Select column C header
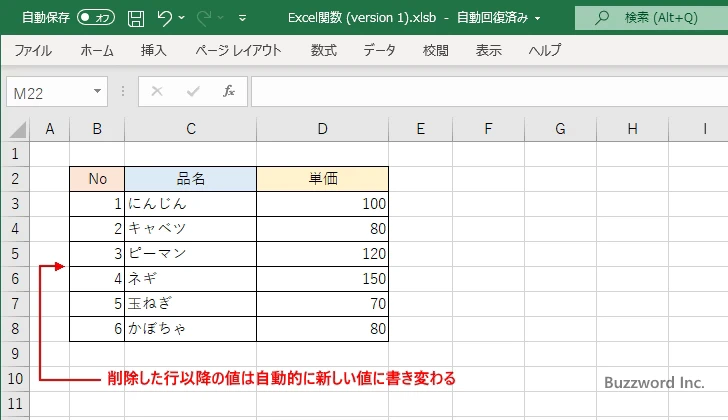The image size is (728, 420). (191, 129)
